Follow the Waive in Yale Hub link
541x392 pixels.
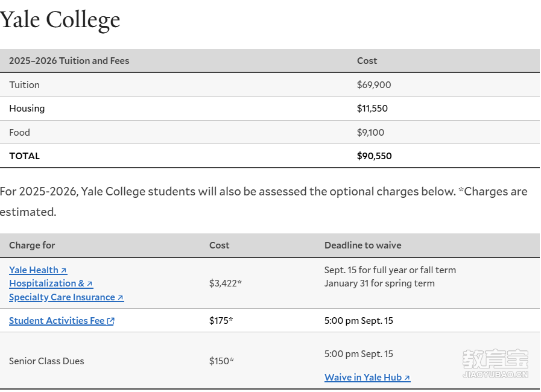pyautogui.click(x=362, y=378)
